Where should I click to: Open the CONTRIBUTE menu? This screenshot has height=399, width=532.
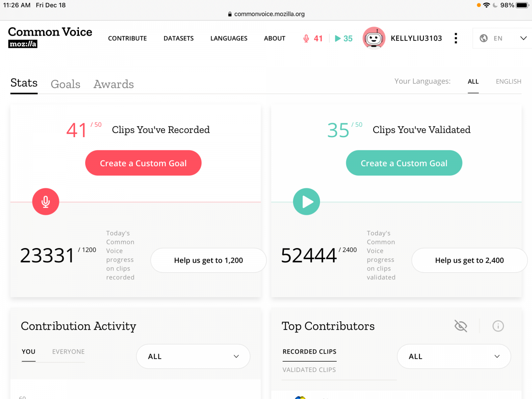tap(127, 38)
